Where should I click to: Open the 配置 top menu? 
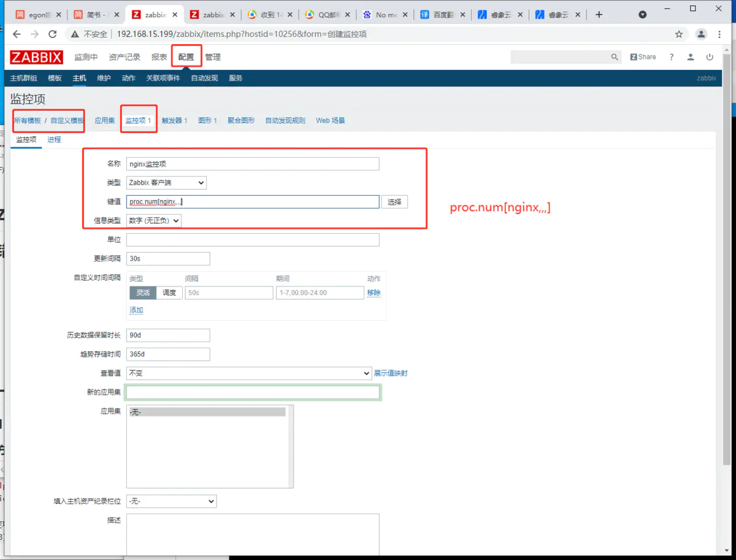pyautogui.click(x=186, y=57)
